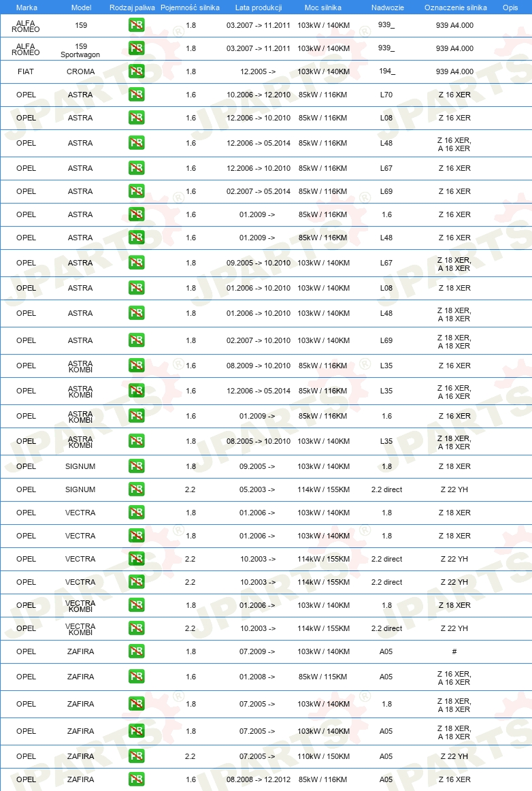The height and width of the screenshot is (791, 532).
Task: Click the '09.2005 ->' production date cell
Action: tap(257, 466)
